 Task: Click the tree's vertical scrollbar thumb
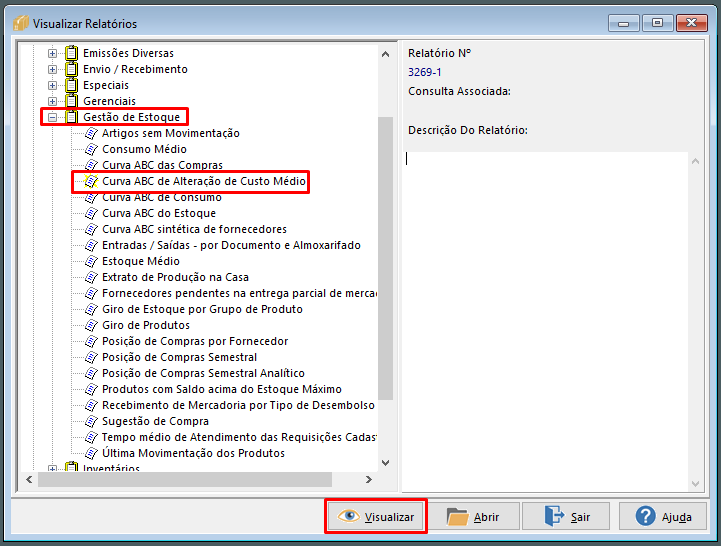[385, 259]
